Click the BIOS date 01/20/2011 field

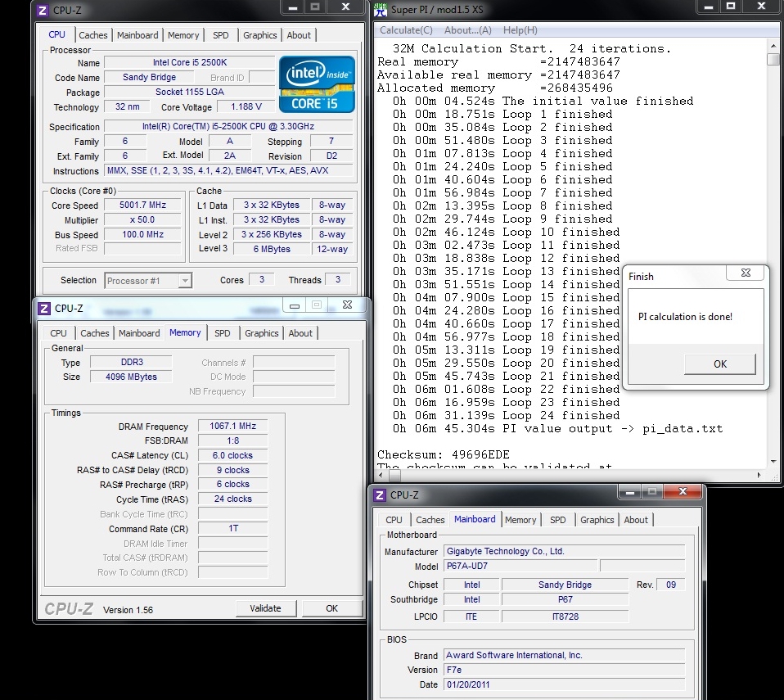click(x=565, y=684)
